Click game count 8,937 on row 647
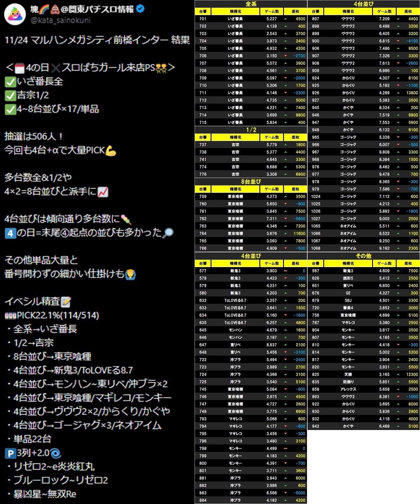420x504 pixels. (272, 345)
